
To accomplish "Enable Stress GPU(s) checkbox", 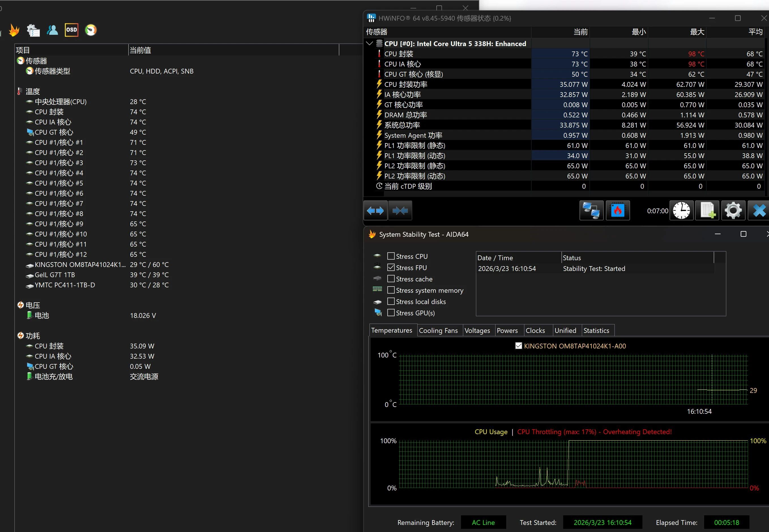I will pos(391,313).
